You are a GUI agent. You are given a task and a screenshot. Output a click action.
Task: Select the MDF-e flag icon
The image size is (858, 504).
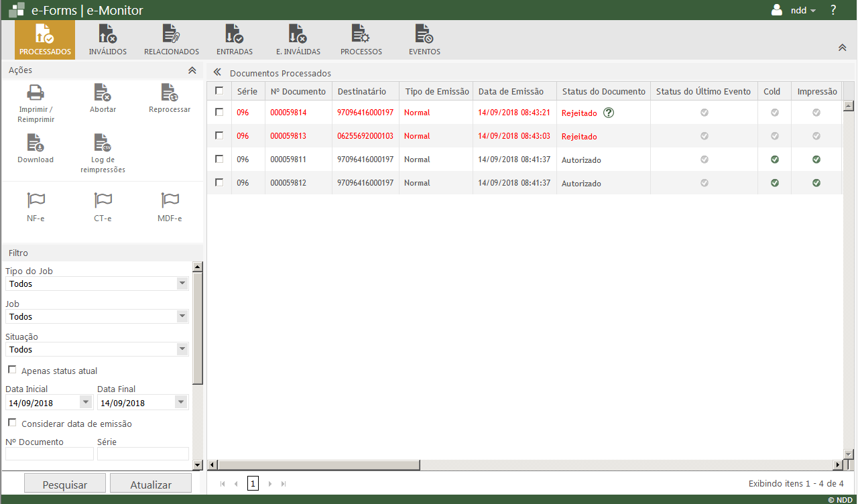point(170,200)
